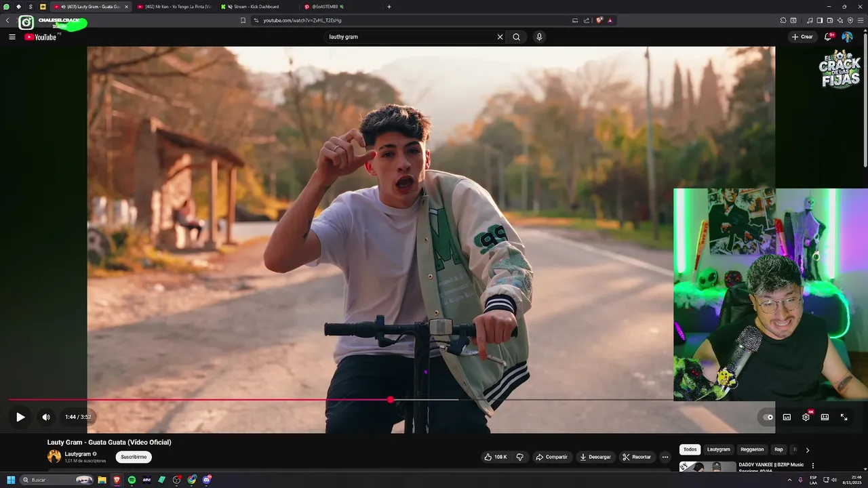Share this page from the address bar
This screenshot has height=488, width=868.
click(x=587, y=20)
